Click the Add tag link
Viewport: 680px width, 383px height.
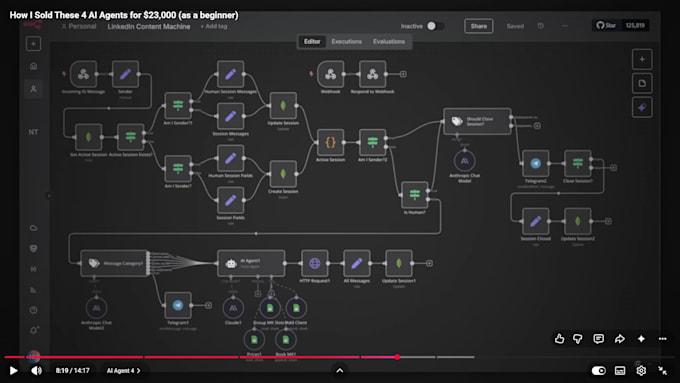214,26
